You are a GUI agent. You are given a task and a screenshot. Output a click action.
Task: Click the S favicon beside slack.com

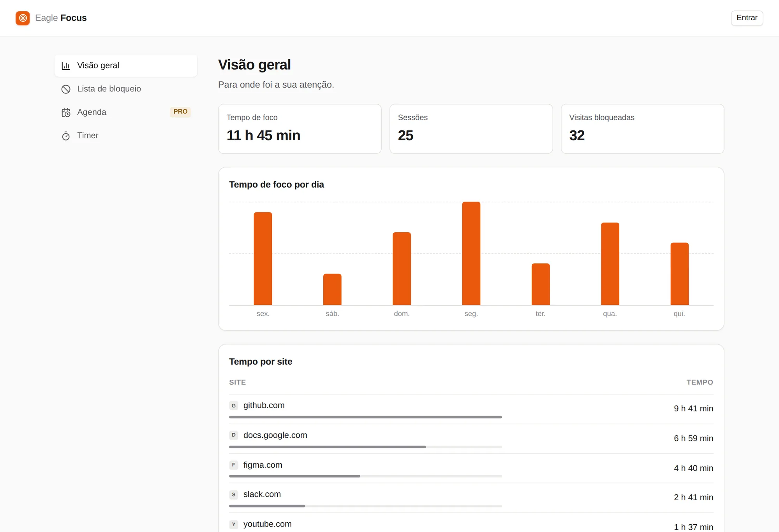[234, 495]
